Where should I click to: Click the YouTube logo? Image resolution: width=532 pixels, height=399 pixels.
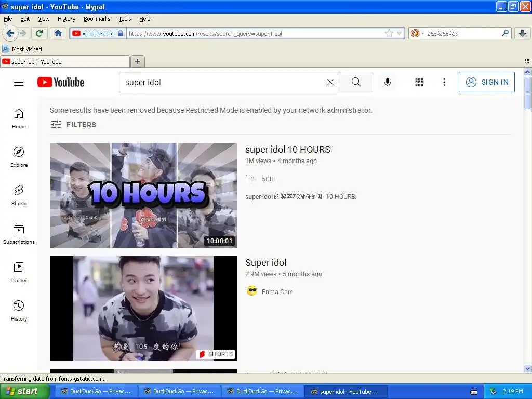61,82
